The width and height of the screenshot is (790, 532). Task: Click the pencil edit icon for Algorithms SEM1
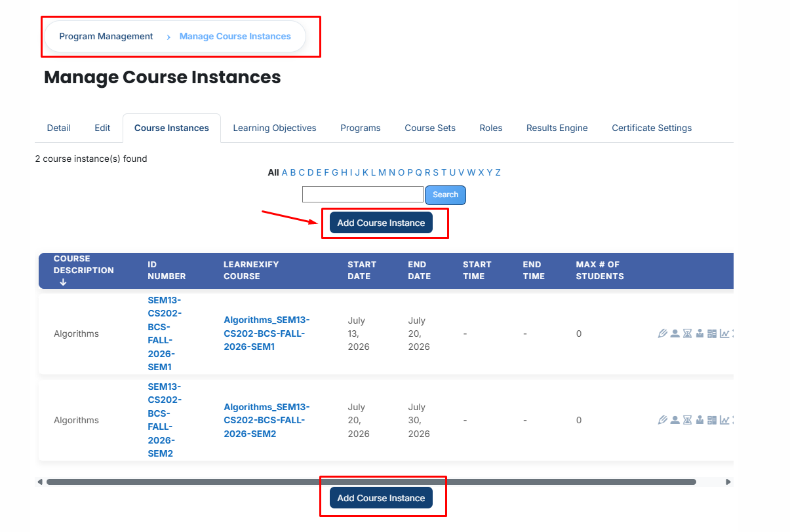(x=663, y=333)
